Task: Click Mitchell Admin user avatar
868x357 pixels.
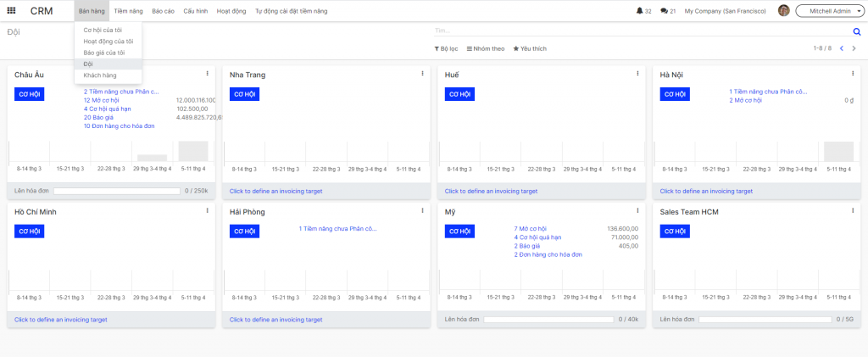Action: pos(783,10)
